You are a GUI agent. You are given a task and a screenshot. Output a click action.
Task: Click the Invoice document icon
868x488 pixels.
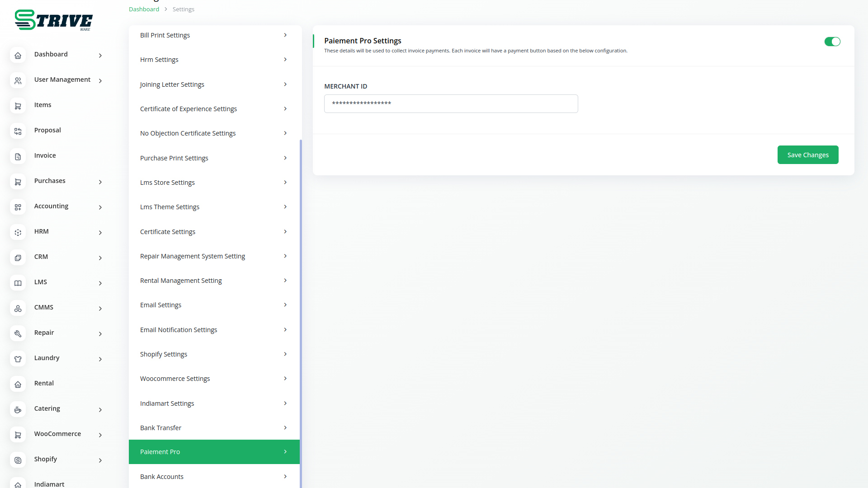click(x=18, y=157)
